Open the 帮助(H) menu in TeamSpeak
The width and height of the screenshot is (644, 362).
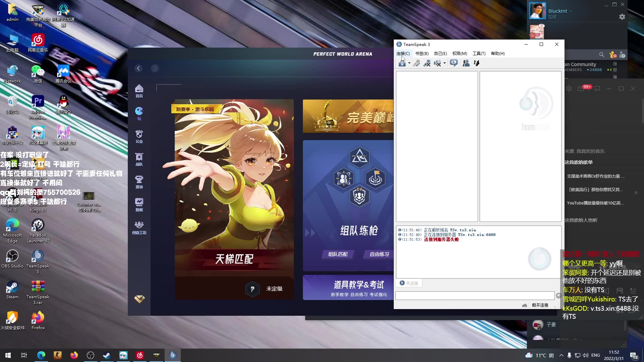pos(498,53)
